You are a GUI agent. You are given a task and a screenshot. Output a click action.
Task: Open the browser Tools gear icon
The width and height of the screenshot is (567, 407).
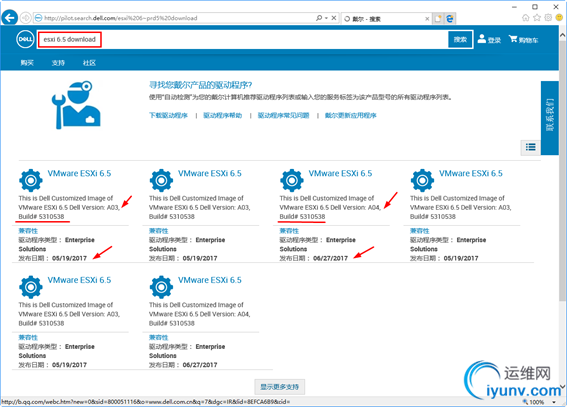pyautogui.click(x=548, y=17)
